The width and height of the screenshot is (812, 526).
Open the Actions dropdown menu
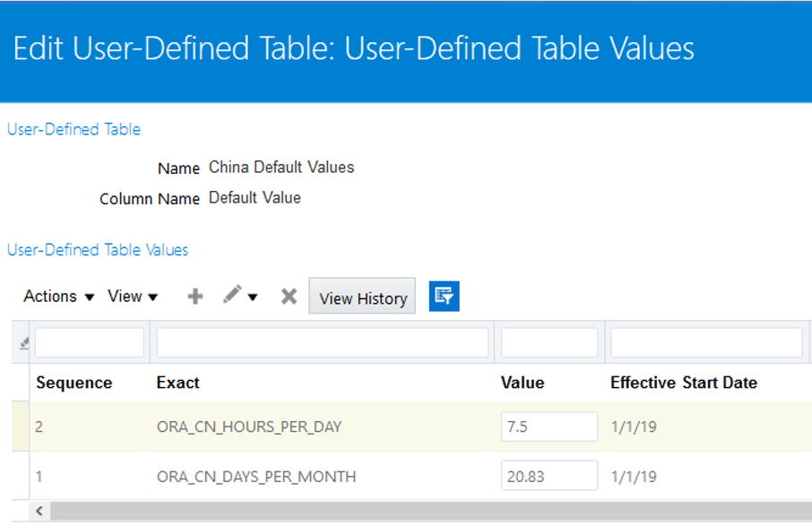click(x=59, y=297)
